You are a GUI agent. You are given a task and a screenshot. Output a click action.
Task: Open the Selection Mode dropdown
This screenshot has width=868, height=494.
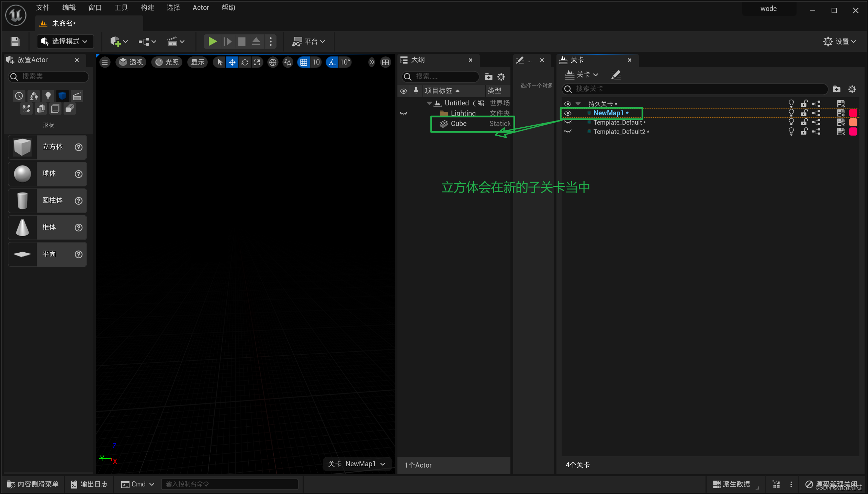click(x=65, y=42)
